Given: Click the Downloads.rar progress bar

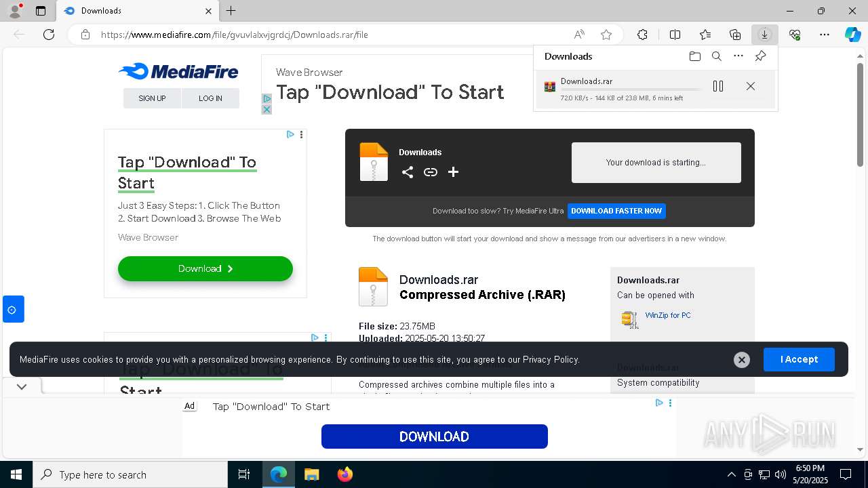Looking at the screenshot, I should click(631, 90).
